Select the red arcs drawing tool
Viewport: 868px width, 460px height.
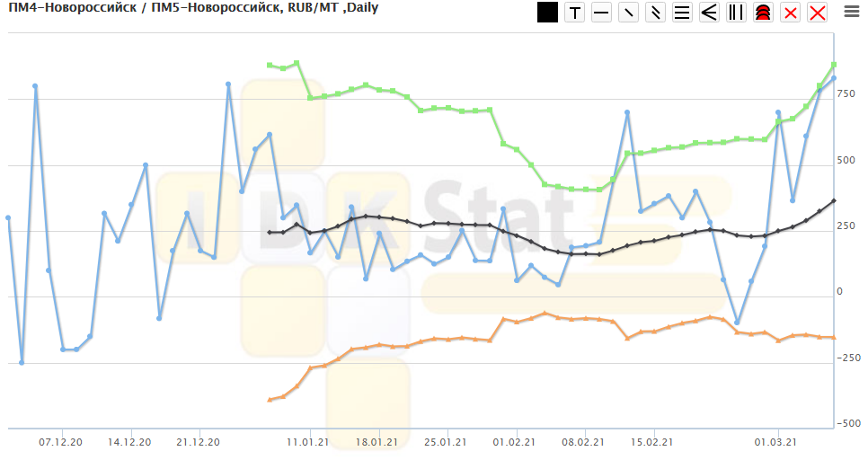[763, 13]
